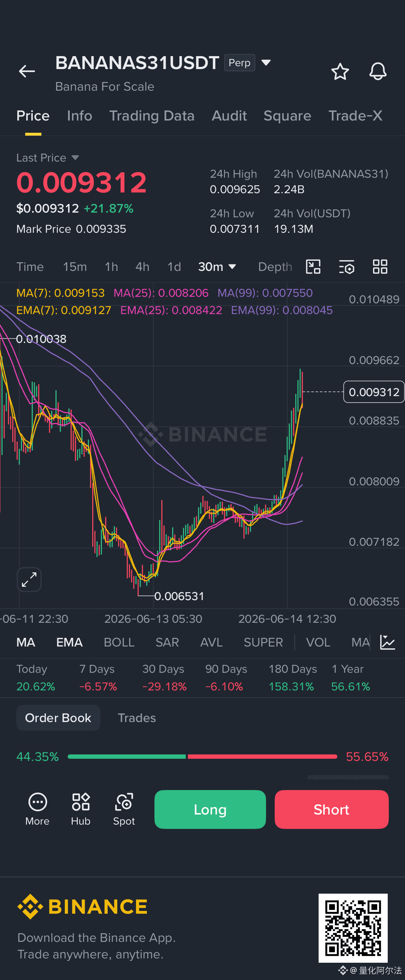This screenshot has width=405, height=980.
Task: Expand the trading pair dropdown arrow
Action: pos(266,62)
